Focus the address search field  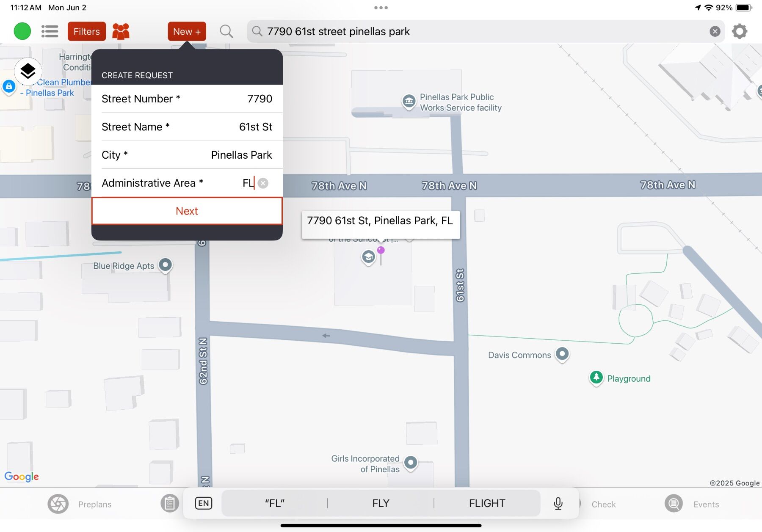tap(486, 31)
